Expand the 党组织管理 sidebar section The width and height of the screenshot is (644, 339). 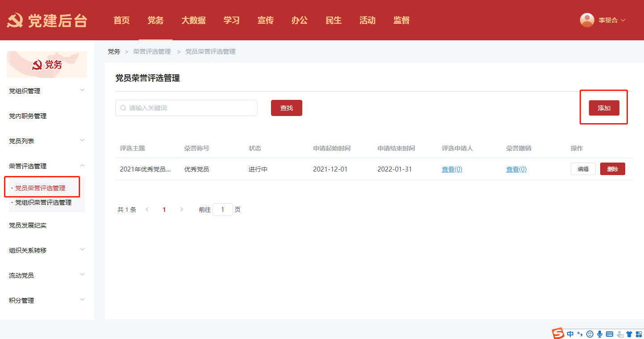click(x=82, y=90)
